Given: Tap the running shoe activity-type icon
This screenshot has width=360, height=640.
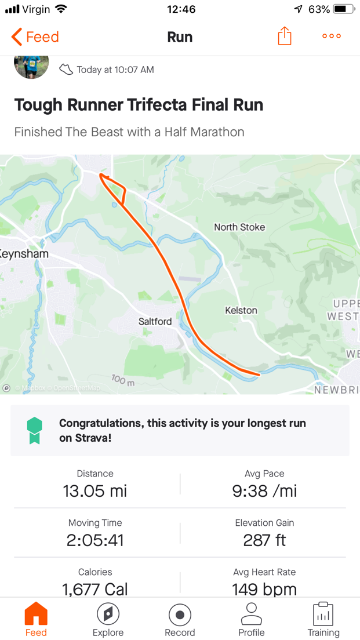Looking at the screenshot, I should tap(66, 69).
